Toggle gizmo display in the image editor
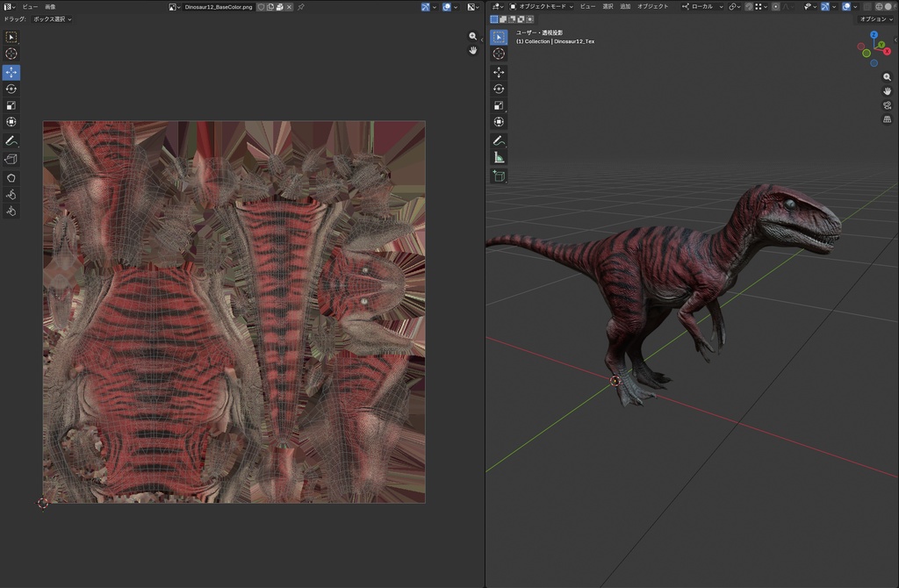This screenshot has height=588, width=899. tap(426, 7)
